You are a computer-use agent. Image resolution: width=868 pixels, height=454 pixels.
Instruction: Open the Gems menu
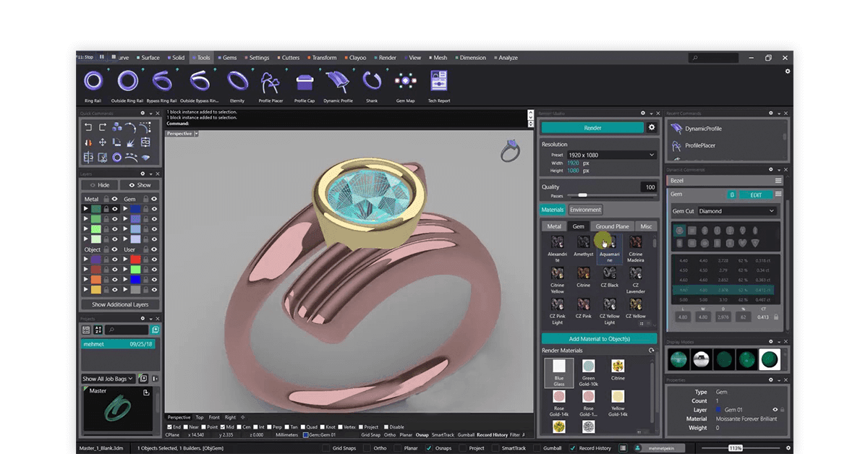(229, 57)
